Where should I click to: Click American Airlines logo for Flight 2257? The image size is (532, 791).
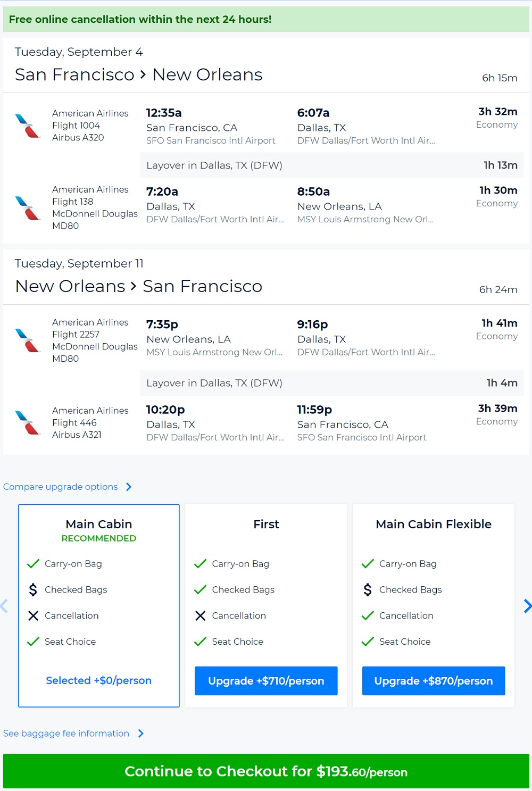[28, 340]
